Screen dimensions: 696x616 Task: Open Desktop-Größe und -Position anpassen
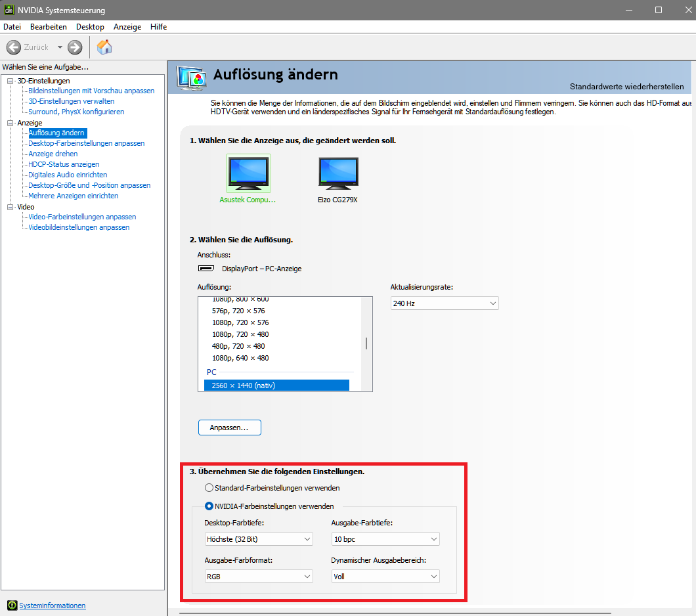(90, 185)
